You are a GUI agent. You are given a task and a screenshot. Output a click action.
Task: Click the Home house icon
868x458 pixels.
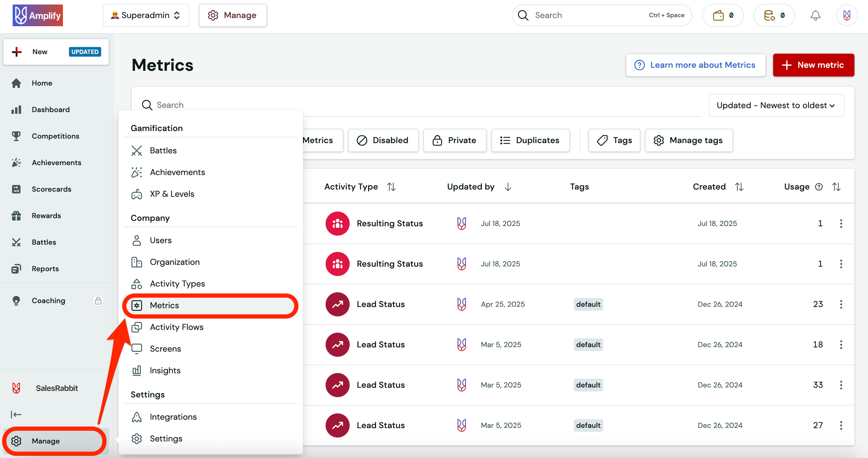[16, 83]
